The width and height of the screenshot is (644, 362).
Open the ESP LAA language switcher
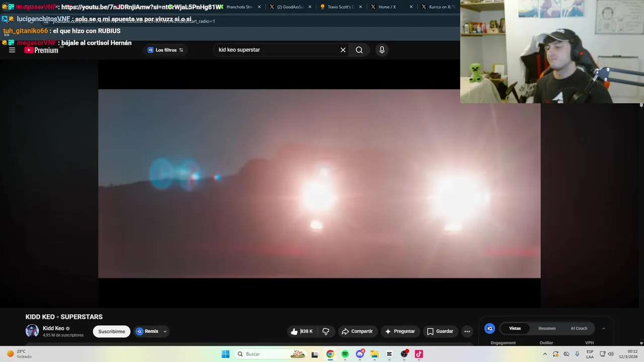tap(590, 354)
